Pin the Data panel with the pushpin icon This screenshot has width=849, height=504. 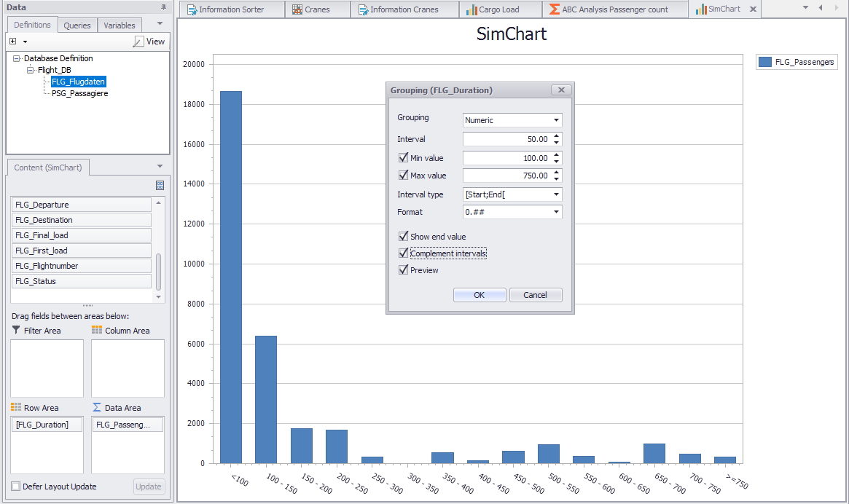click(163, 7)
